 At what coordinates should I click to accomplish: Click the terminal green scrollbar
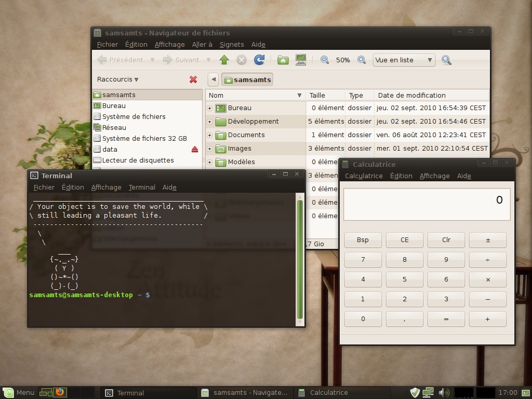[x=300, y=260]
